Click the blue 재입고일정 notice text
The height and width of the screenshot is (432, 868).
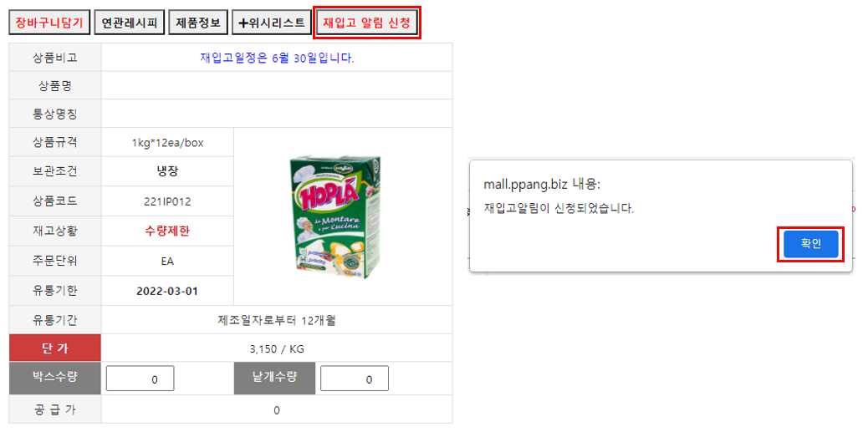click(277, 58)
